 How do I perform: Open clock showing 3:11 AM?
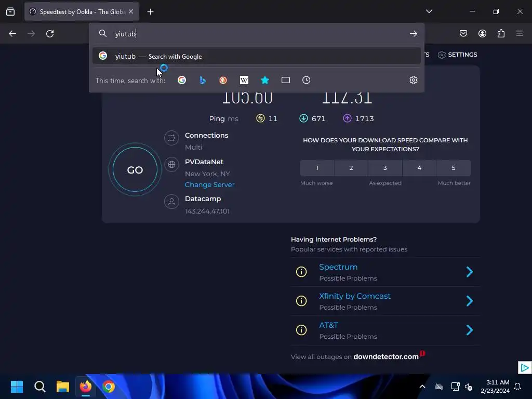click(495, 387)
